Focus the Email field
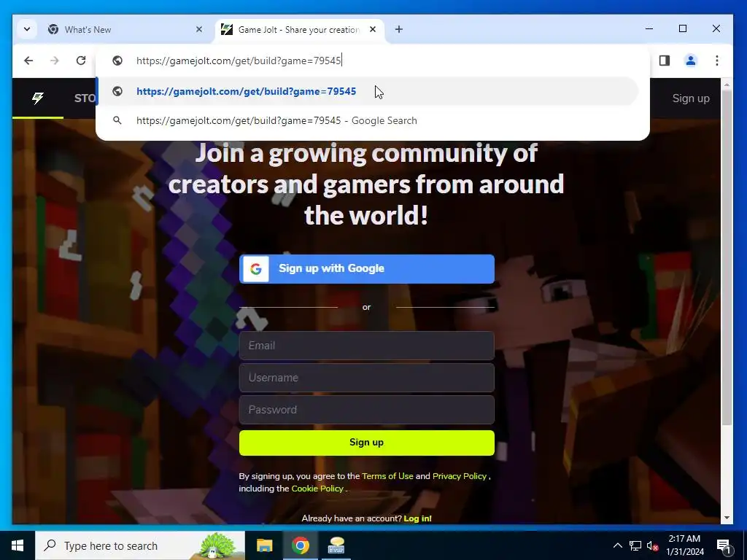Screen dimensions: 747x560 pos(367,346)
